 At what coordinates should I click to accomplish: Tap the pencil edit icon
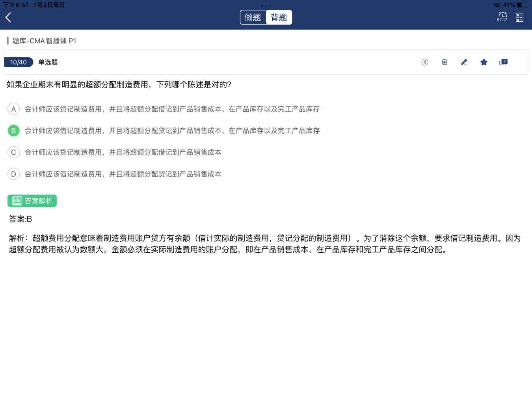(464, 62)
